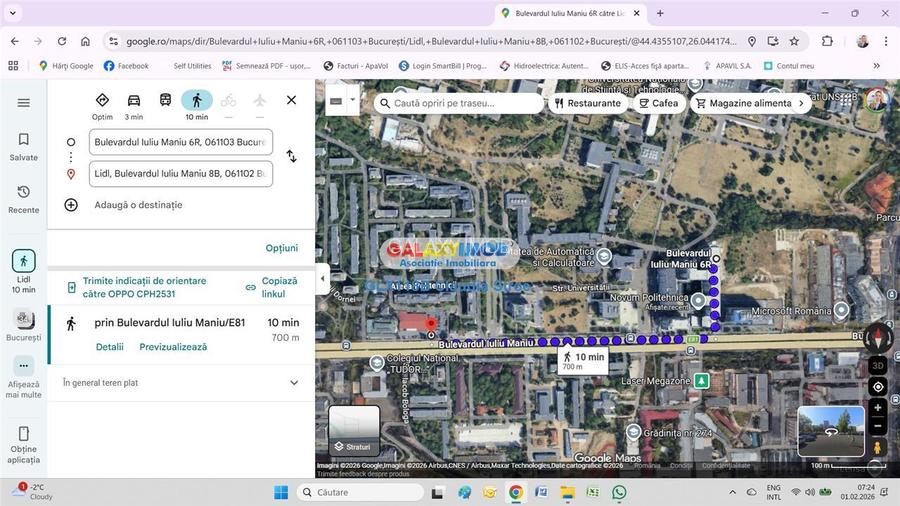The width and height of the screenshot is (900, 506).
Task: Reload the browser page
Action: [61, 41]
